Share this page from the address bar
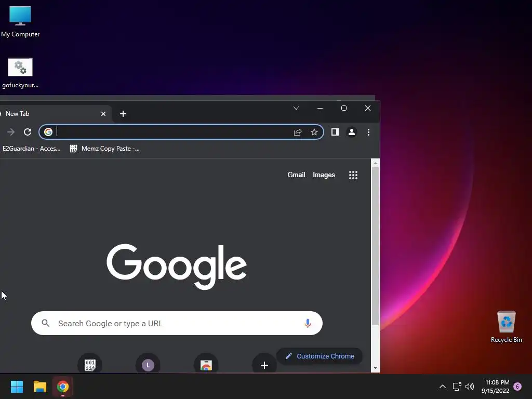The image size is (532, 399). (298, 132)
